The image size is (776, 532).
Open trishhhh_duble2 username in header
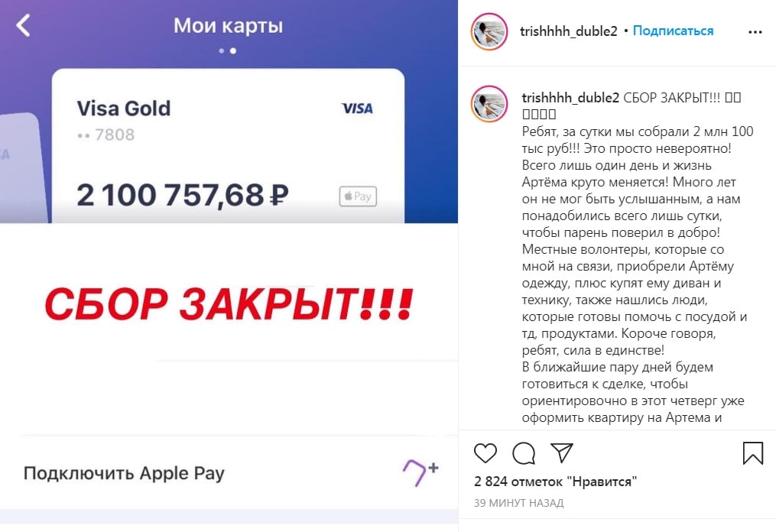click(x=569, y=31)
